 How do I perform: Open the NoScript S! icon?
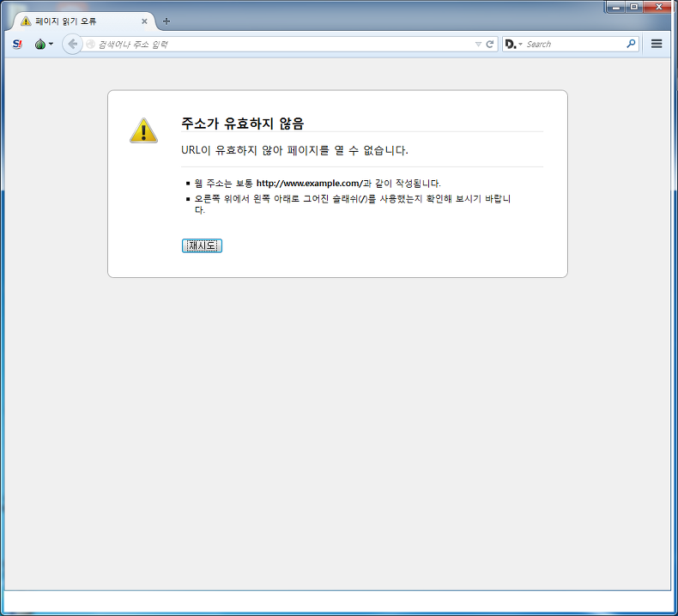[17, 44]
